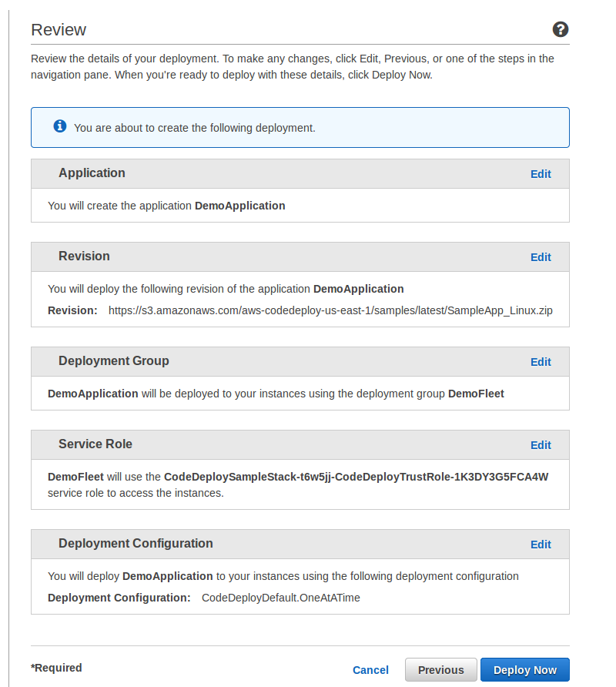Select the Application section header
The image size is (616, 687).
92,173
